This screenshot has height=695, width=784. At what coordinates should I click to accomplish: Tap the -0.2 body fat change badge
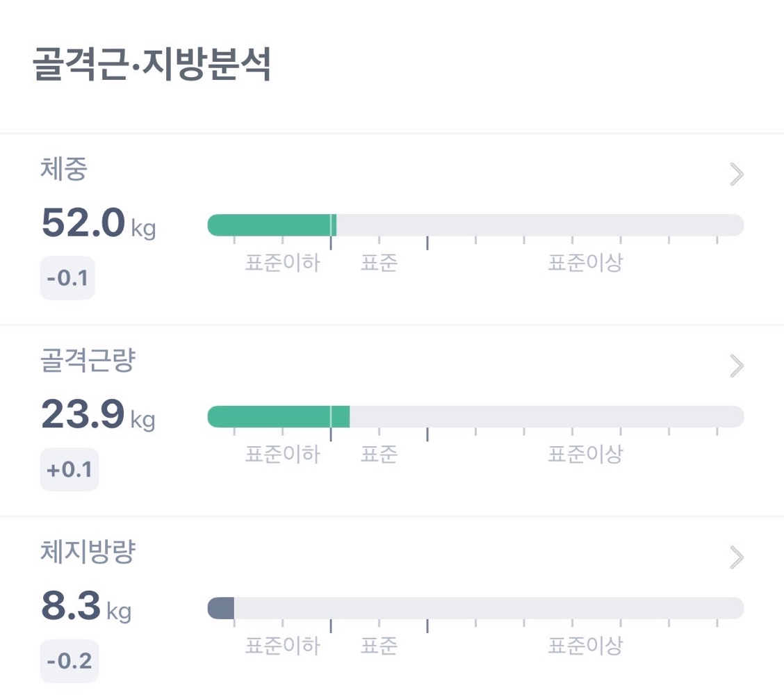[70, 661]
